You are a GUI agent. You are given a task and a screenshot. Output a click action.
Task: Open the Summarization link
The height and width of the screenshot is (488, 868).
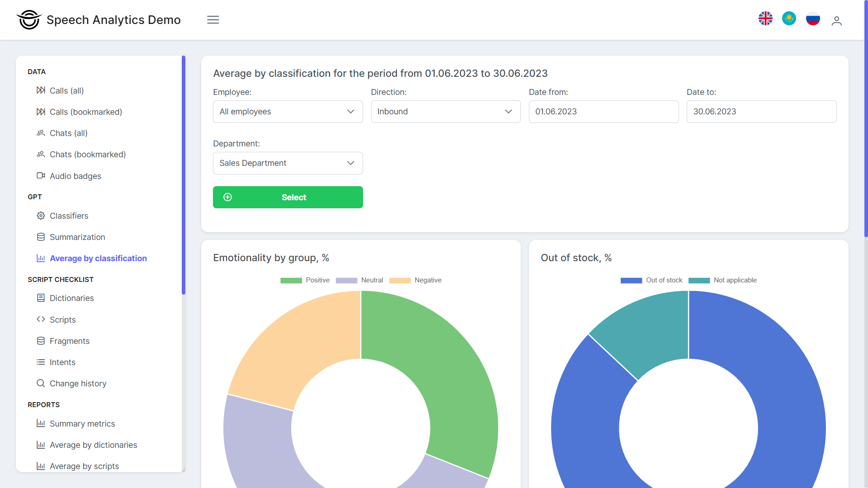click(x=77, y=237)
